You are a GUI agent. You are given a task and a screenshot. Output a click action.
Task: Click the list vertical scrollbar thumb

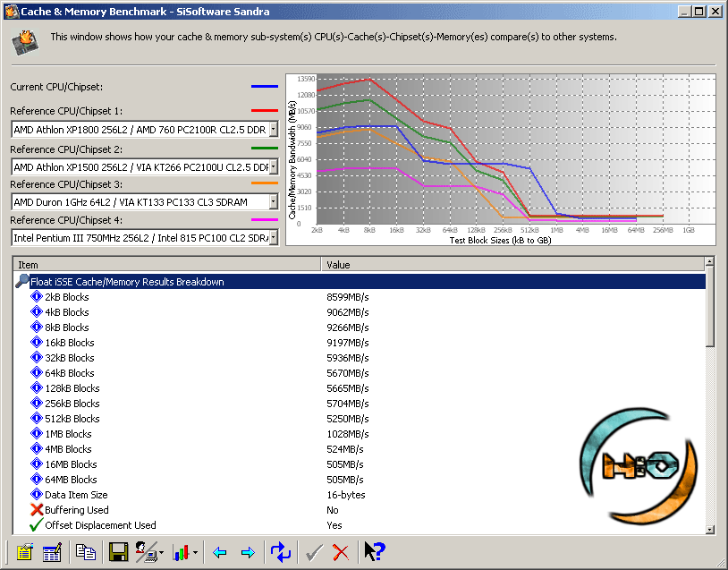click(709, 307)
